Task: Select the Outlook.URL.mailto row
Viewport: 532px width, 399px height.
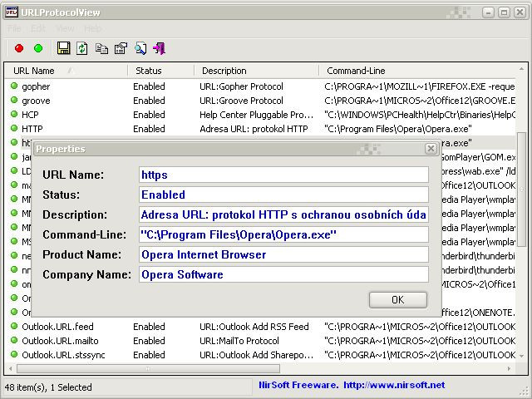Action: point(260,341)
